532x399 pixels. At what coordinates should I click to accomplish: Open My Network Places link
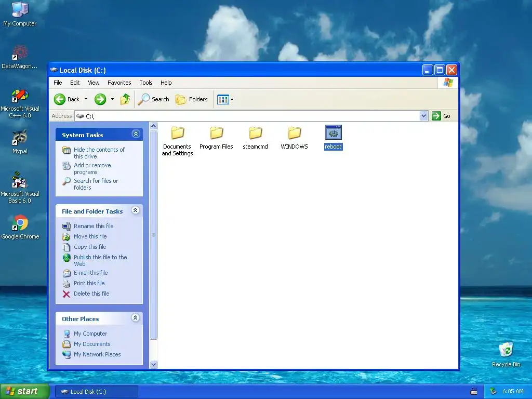point(97,354)
